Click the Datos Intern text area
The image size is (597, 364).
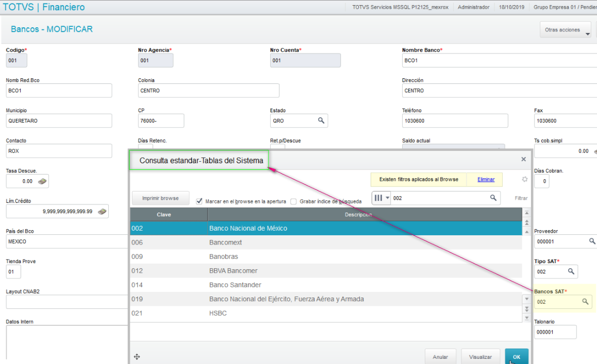pyautogui.click(x=67, y=342)
